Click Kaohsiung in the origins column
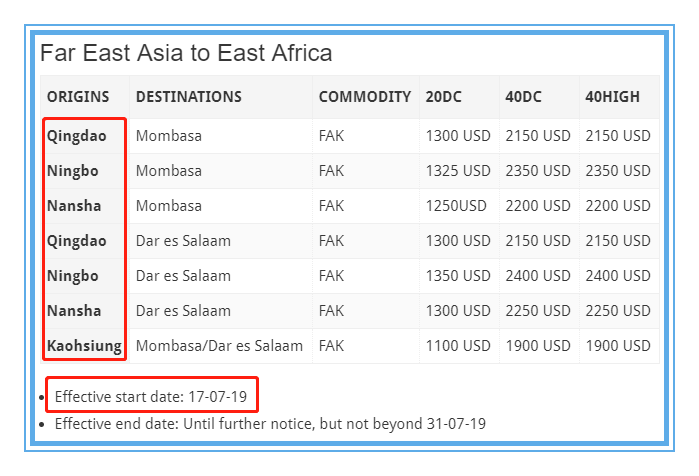Image resolution: width=699 pixels, height=476 pixels. coord(84,346)
